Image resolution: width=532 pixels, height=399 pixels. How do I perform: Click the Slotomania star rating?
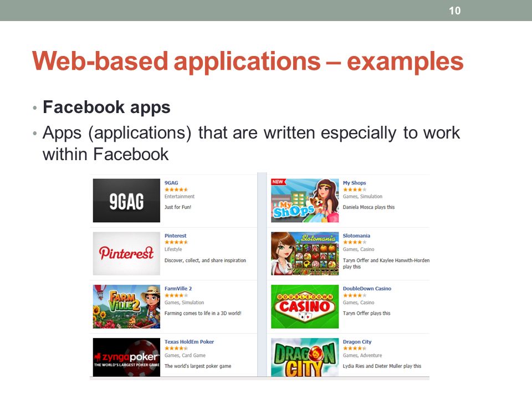(x=355, y=242)
